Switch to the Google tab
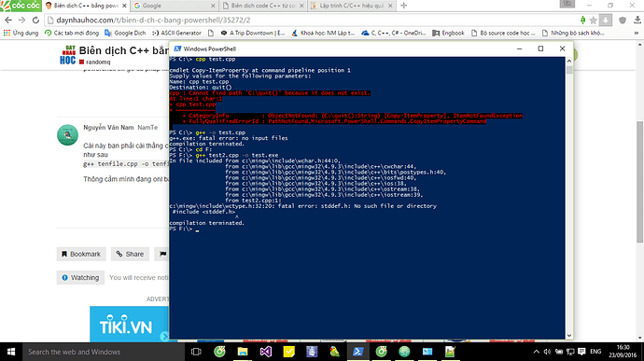Screen dimensions: 644x361 (x=174, y=6)
